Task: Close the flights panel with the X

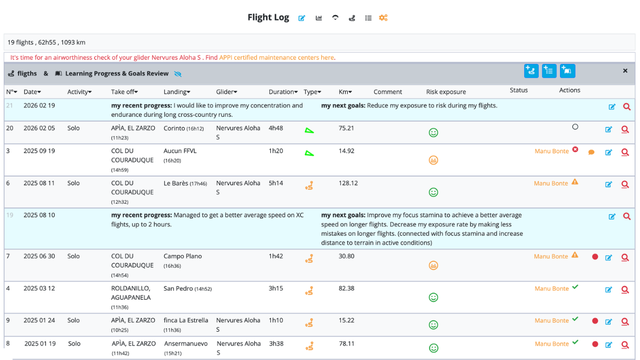Action: pyautogui.click(x=625, y=71)
